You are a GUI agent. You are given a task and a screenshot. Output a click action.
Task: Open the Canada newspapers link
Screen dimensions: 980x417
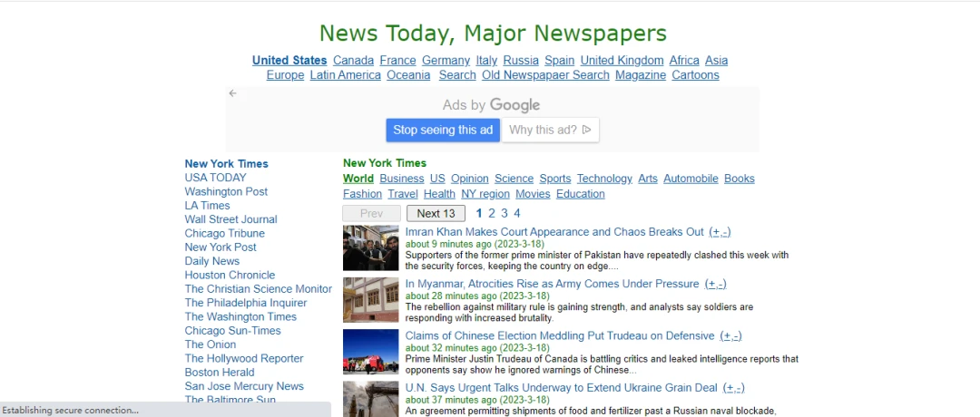[x=353, y=61]
